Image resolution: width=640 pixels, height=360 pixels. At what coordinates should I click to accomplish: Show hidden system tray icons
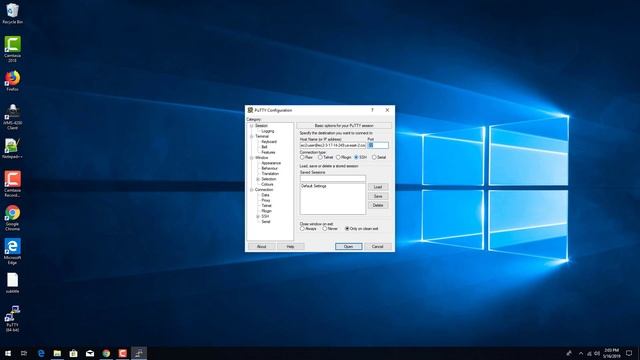click(581, 353)
